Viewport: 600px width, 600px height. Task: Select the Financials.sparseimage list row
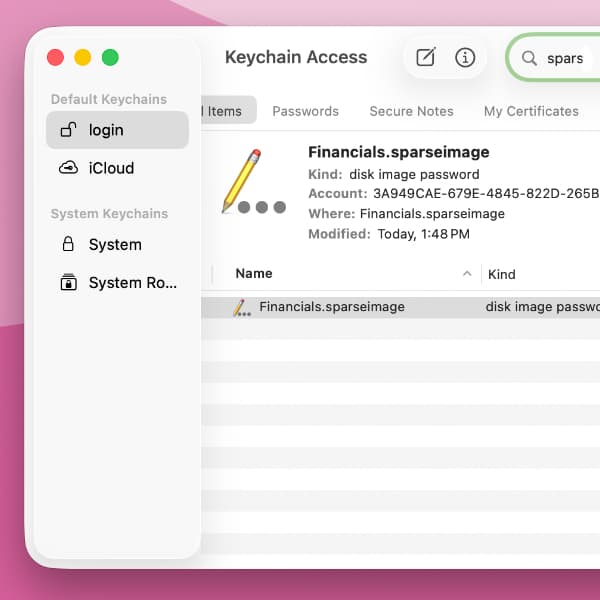tap(401, 307)
